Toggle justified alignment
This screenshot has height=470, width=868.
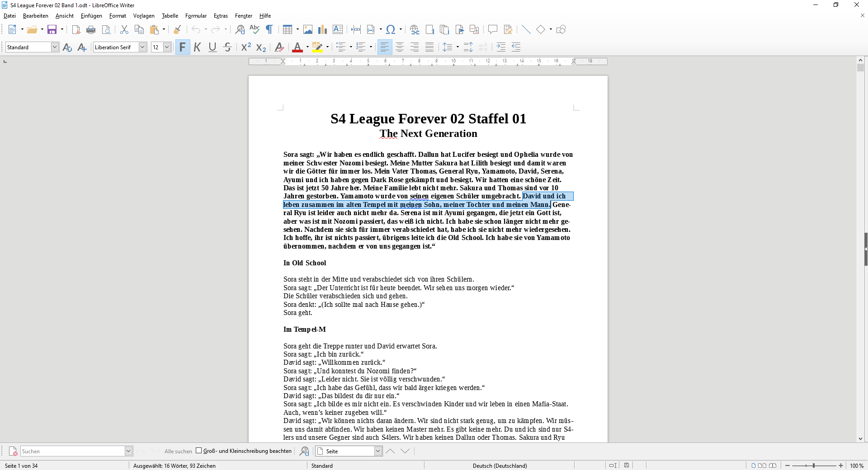(x=429, y=47)
